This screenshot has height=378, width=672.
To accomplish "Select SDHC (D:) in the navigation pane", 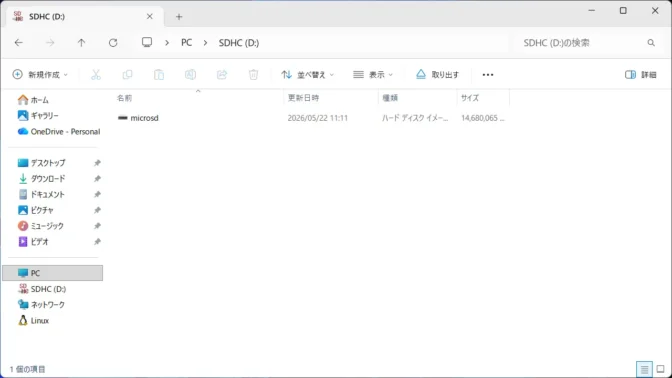I will 48,289.
